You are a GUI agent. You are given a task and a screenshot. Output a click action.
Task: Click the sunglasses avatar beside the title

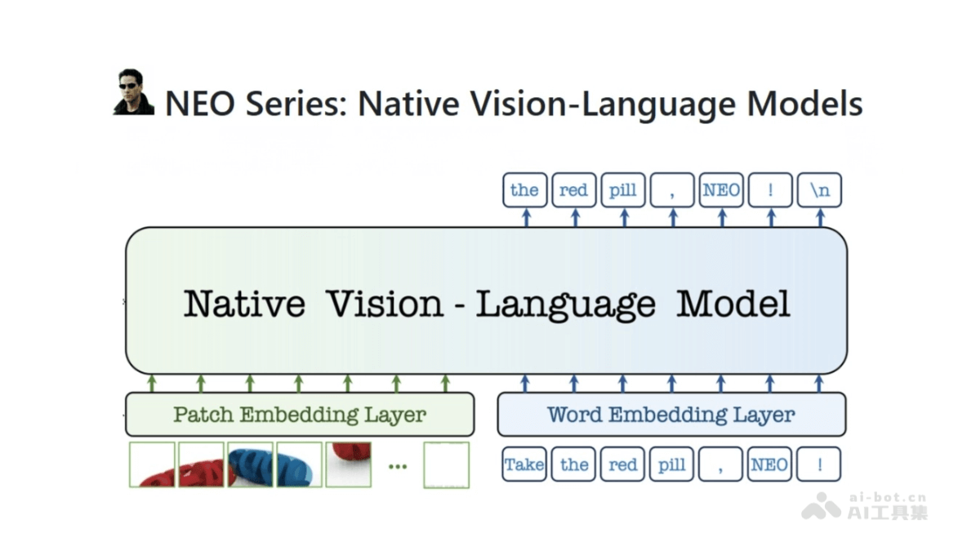(133, 92)
